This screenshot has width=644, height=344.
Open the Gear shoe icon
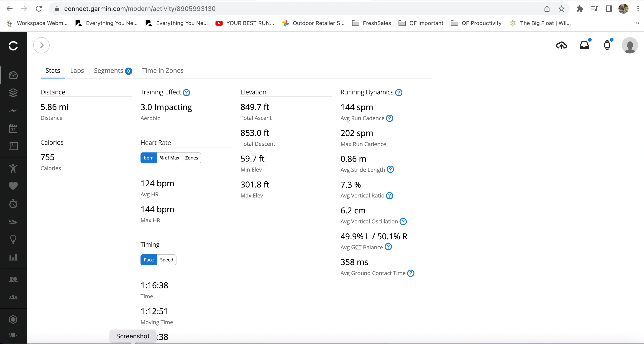pyautogui.click(x=13, y=222)
